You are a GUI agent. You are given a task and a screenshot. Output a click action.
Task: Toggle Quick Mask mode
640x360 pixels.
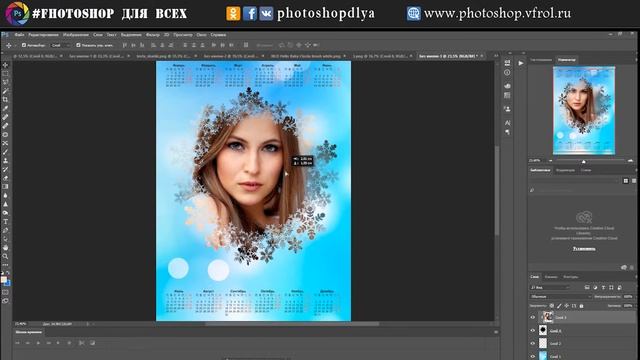(5, 292)
